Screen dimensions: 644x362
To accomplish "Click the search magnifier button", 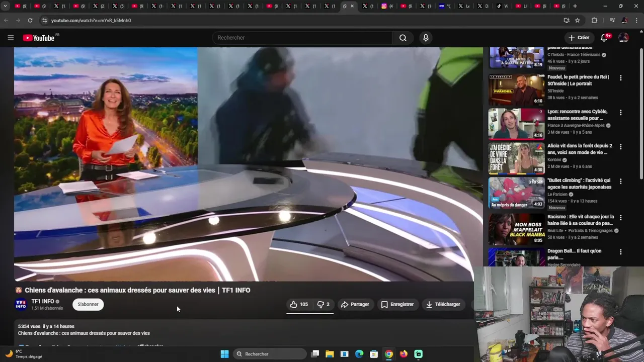I will click(x=403, y=38).
